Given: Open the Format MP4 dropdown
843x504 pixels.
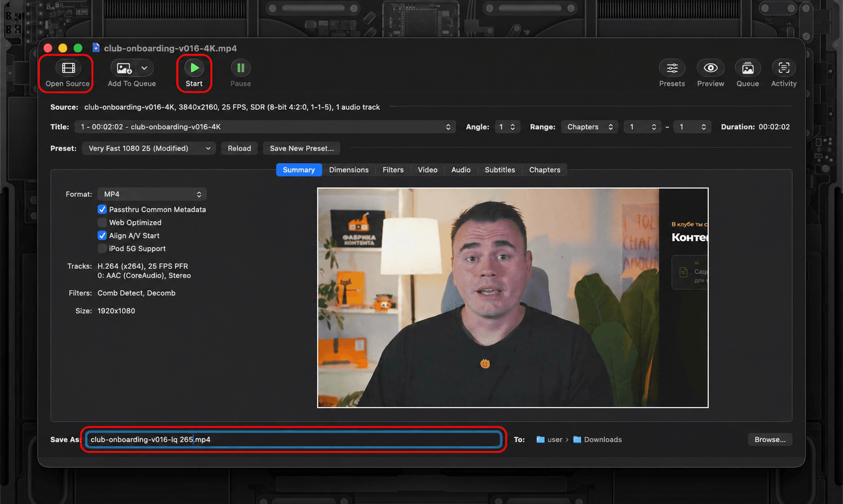Looking at the screenshot, I should pyautogui.click(x=152, y=194).
